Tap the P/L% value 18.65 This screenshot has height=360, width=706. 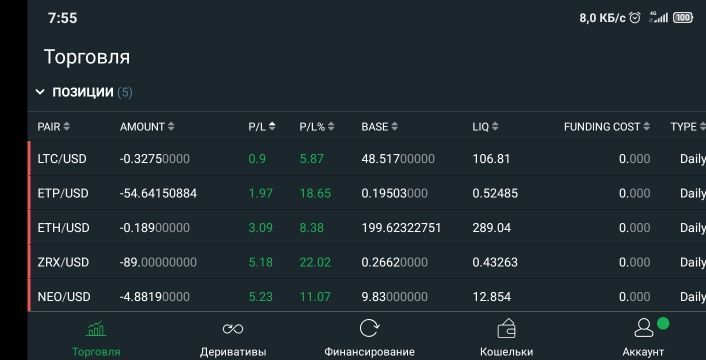tap(315, 194)
